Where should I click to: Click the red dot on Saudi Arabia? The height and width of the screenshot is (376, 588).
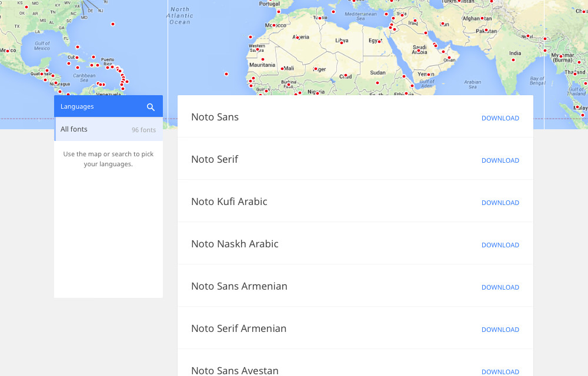coord(419,51)
